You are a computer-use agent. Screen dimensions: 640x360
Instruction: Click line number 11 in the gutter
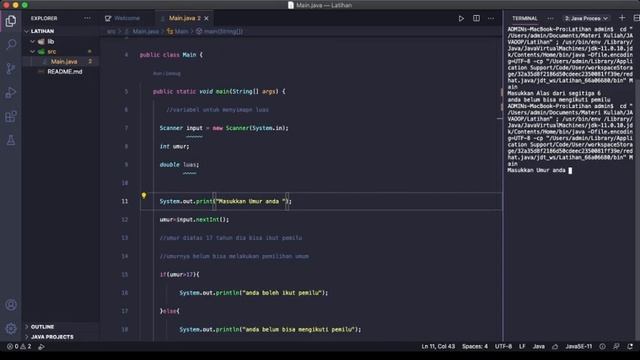coord(124,201)
